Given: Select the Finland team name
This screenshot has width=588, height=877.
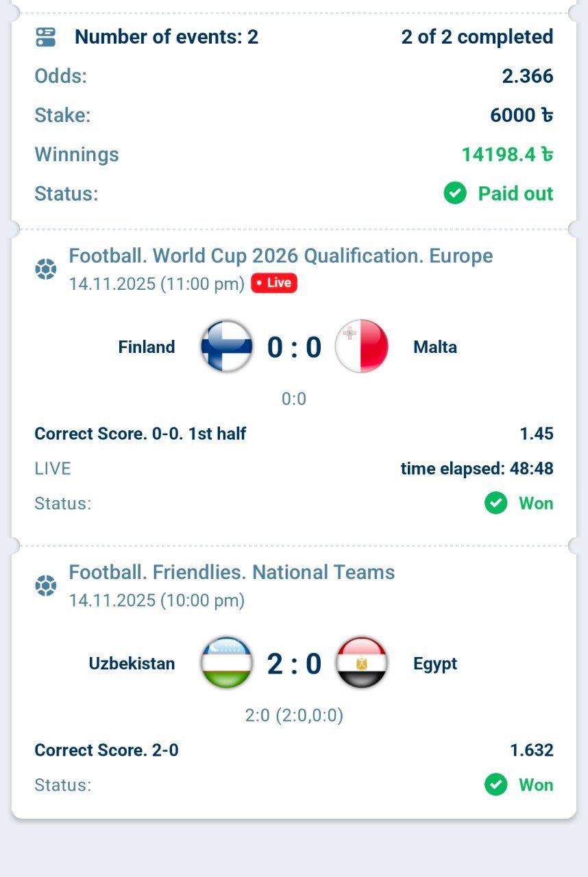Looking at the screenshot, I should [146, 347].
